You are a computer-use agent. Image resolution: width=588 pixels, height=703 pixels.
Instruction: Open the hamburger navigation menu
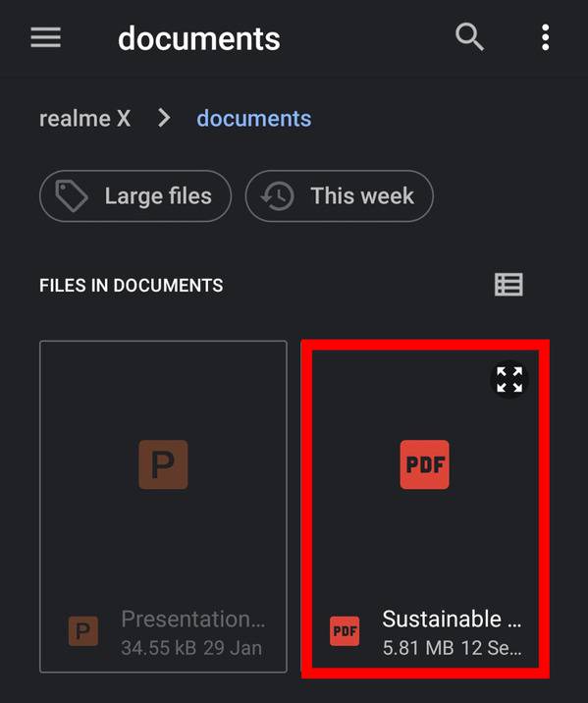46,37
